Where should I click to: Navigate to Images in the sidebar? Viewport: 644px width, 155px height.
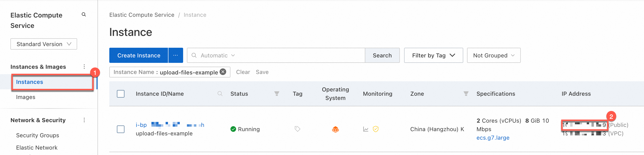pyautogui.click(x=26, y=97)
